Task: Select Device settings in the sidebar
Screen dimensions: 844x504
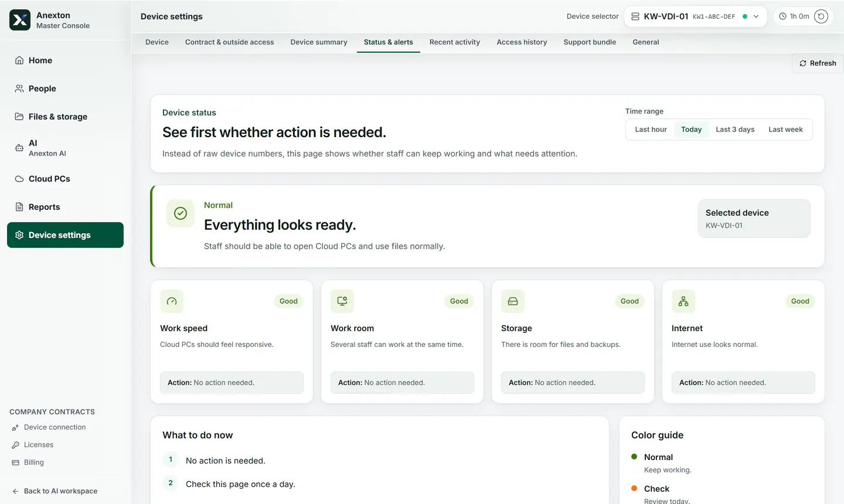Action: [x=65, y=235]
